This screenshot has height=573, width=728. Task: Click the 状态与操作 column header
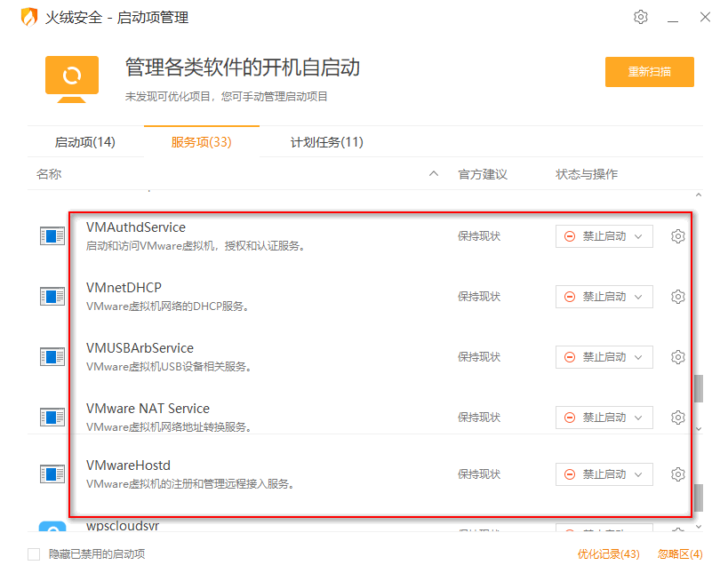point(587,174)
